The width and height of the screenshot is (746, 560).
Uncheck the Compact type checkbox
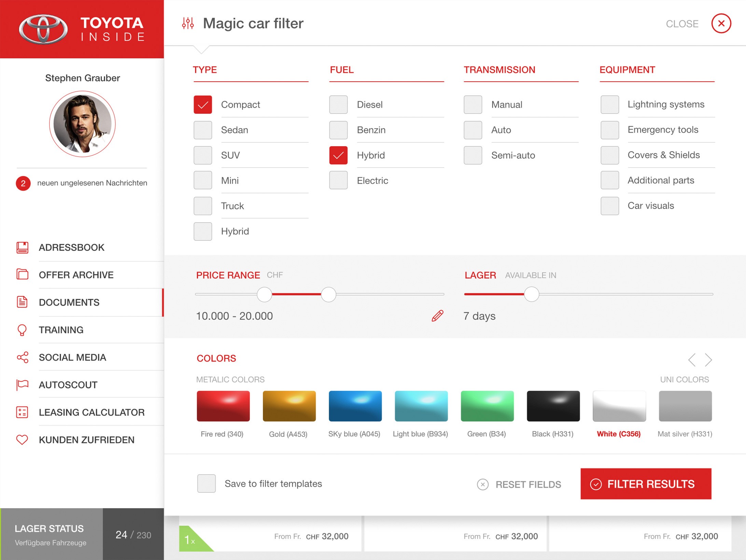click(203, 104)
